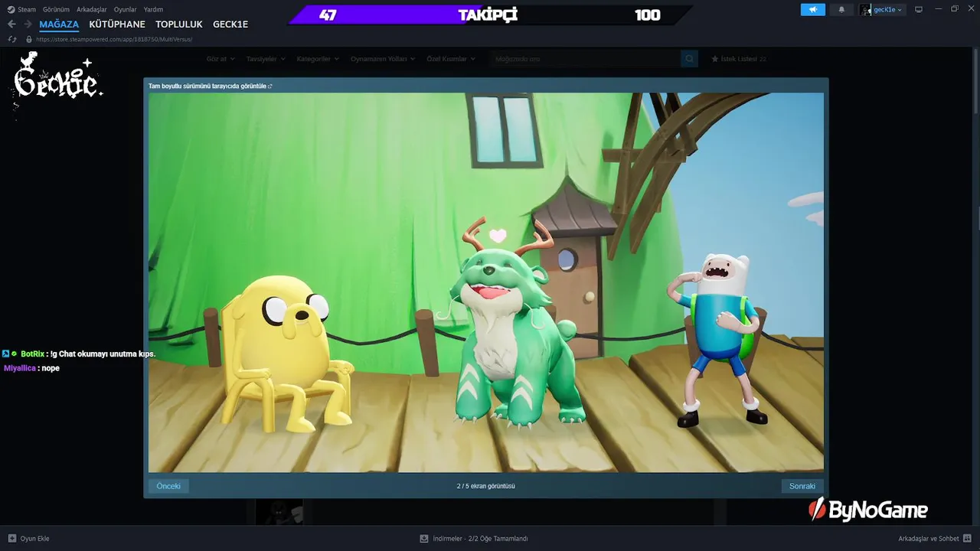Viewport: 980px width, 551px height.
Task: Expand the Kategoriler store dropdown
Action: (318, 59)
